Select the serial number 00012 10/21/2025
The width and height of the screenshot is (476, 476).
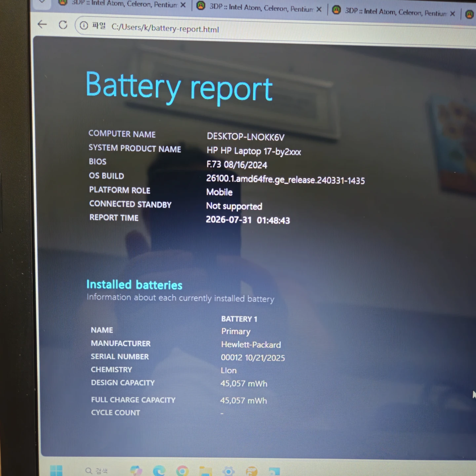pyautogui.click(x=253, y=358)
